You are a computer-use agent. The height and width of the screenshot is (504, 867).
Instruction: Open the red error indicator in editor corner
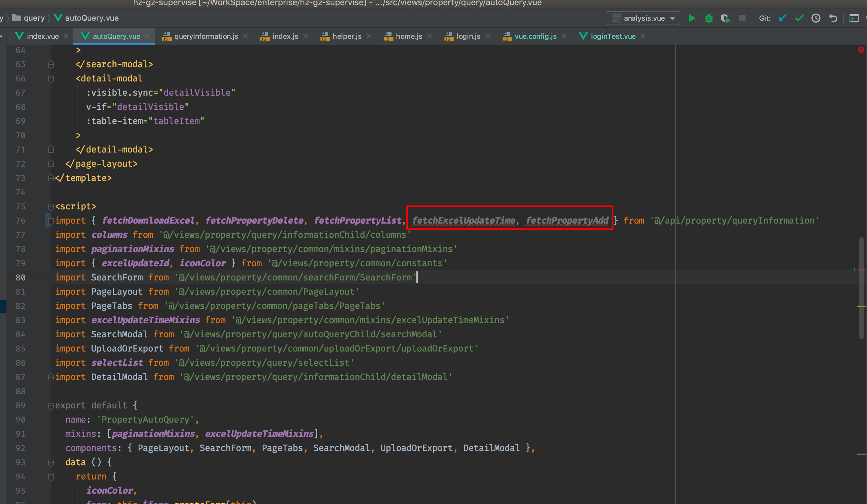861,50
